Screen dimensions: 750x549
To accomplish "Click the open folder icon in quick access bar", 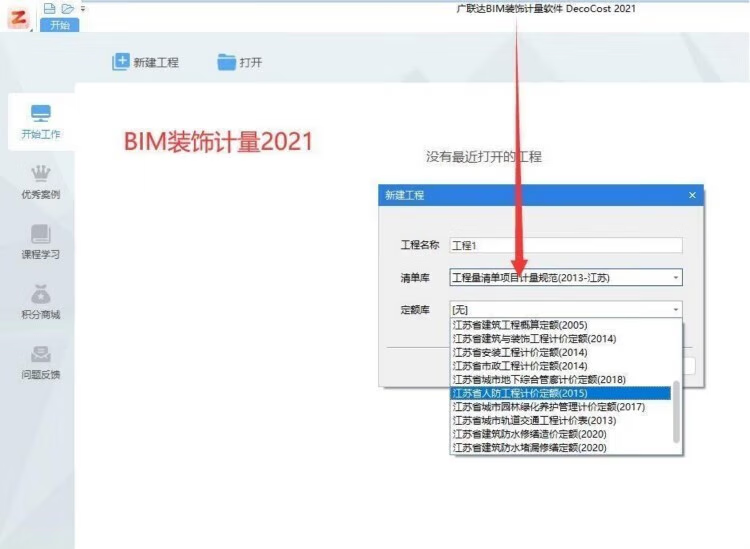I will coord(67,8).
